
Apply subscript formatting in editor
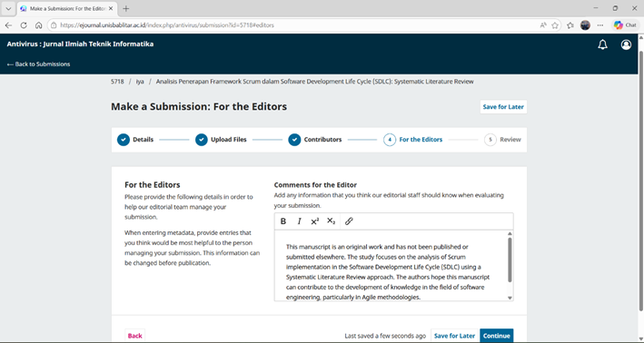click(331, 221)
